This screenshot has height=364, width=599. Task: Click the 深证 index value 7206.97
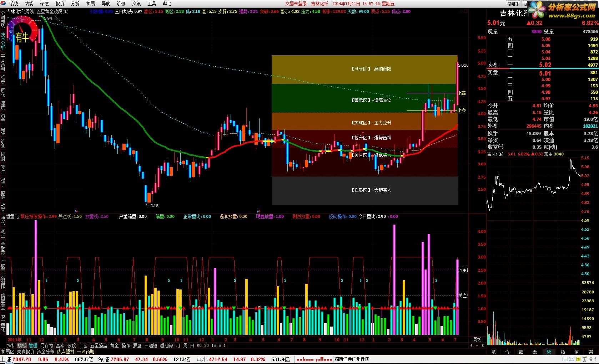120,359
